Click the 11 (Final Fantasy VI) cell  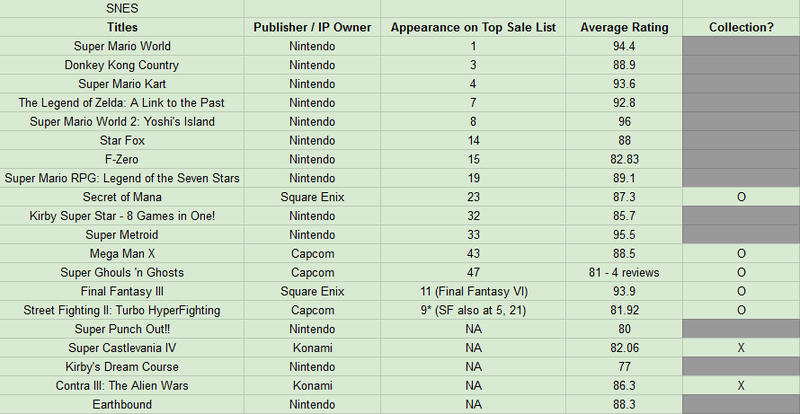(473, 291)
